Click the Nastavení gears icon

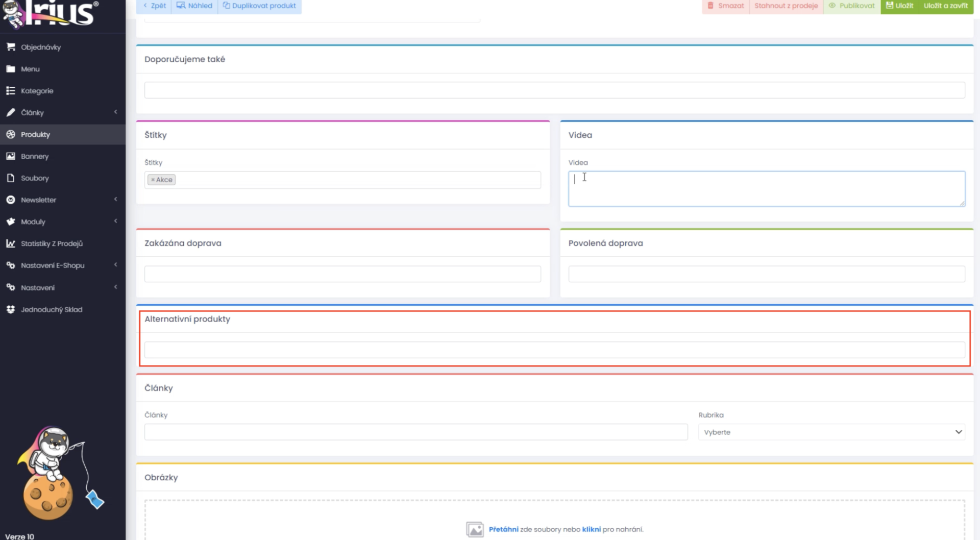coord(11,288)
